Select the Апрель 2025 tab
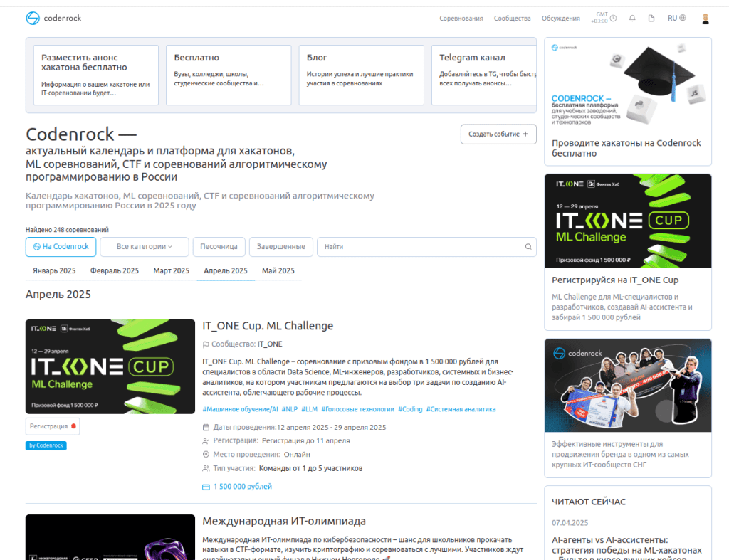Viewport: 729px width, 560px height. [x=226, y=271]
